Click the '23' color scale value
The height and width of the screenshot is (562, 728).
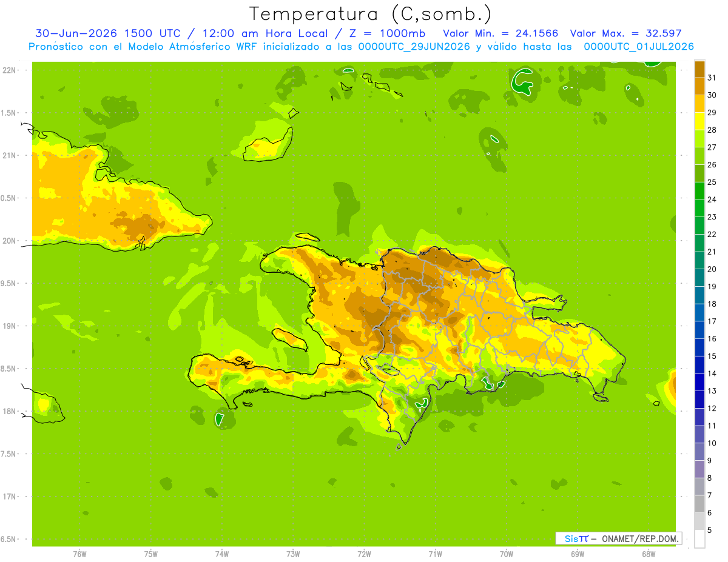(x=712, y=217)
